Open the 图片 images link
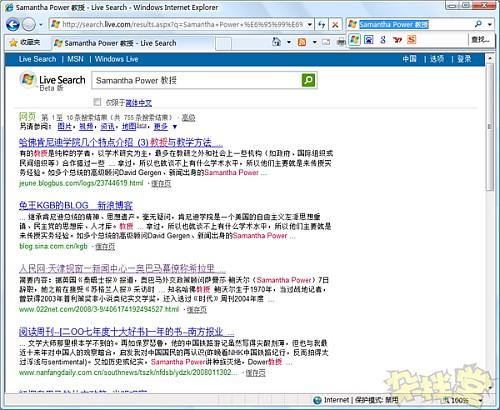This screenshot has height=410, width=500. (64, 126)
